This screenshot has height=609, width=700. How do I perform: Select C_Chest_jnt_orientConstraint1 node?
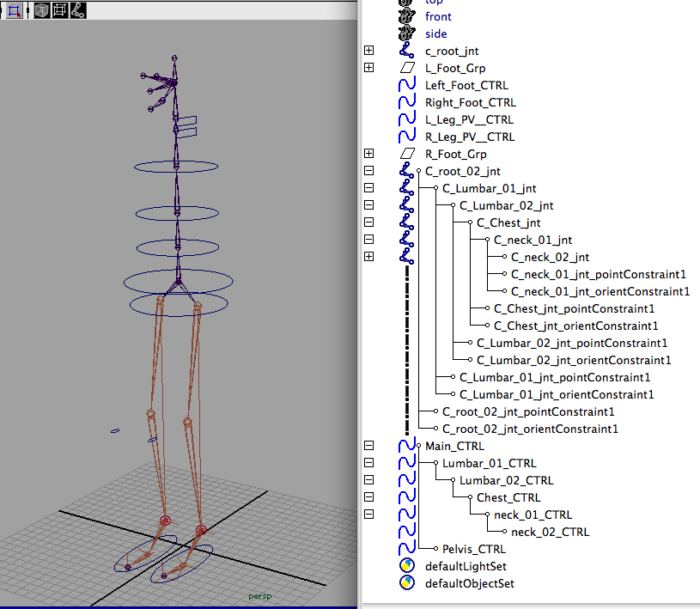[576, 326]
